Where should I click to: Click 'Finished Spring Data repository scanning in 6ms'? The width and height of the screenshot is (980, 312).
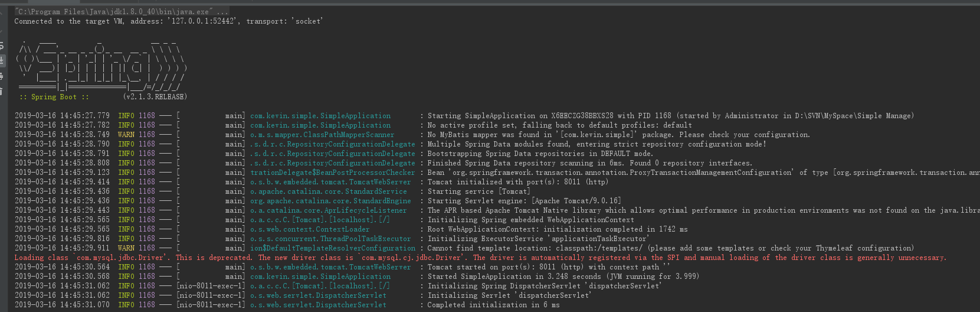[590, 163]
